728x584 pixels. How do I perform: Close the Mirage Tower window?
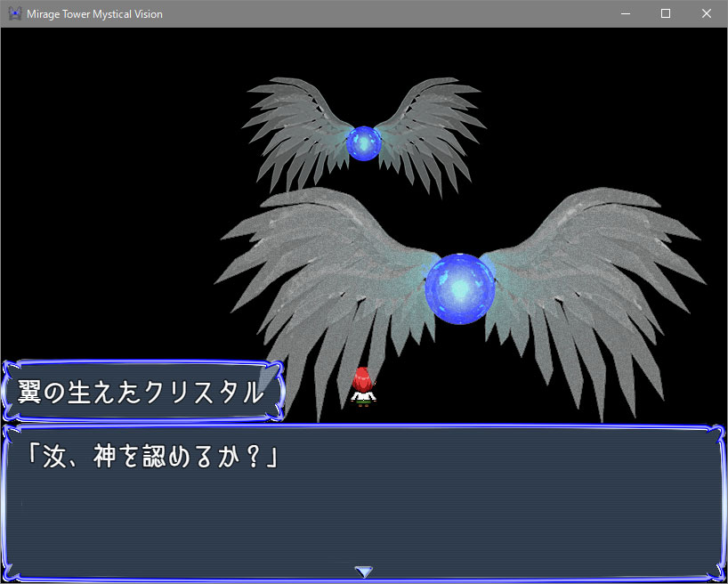point(706,14)
